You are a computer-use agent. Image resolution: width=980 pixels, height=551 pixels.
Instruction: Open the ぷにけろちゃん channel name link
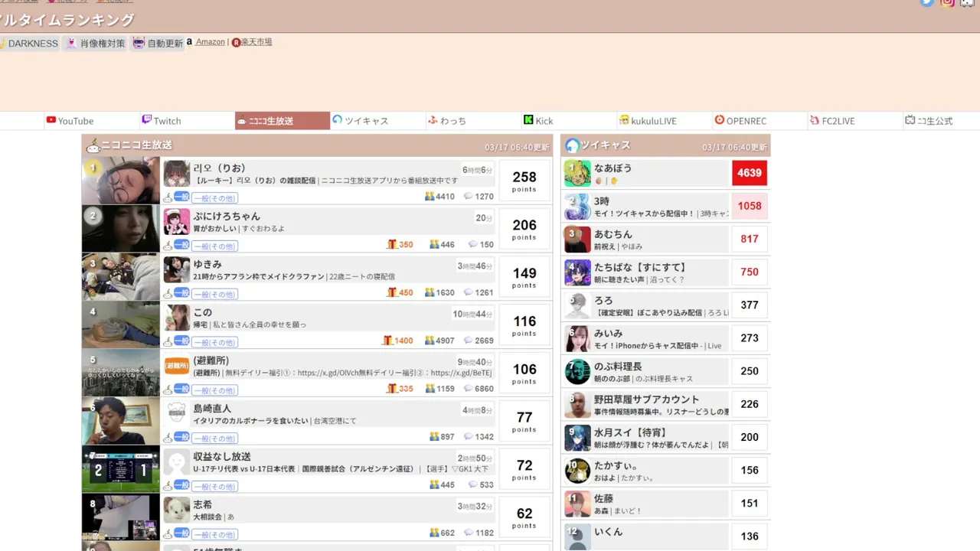[227, 217]
